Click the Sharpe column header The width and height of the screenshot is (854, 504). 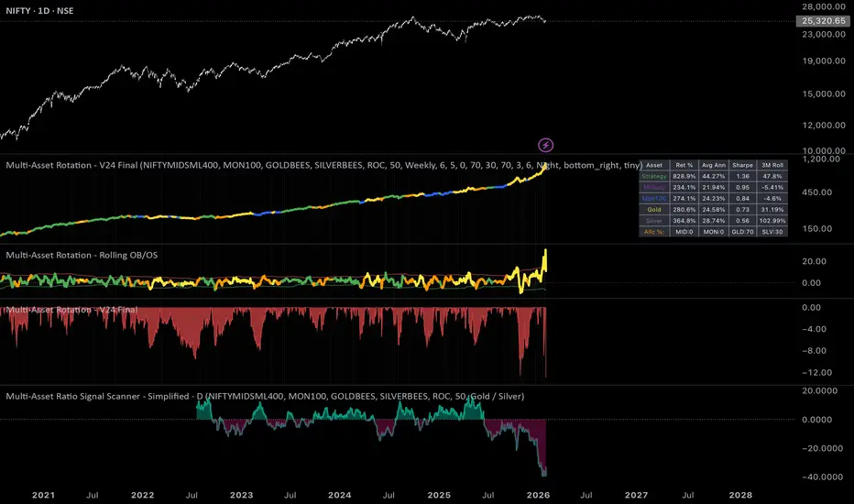tap(742, 165)
